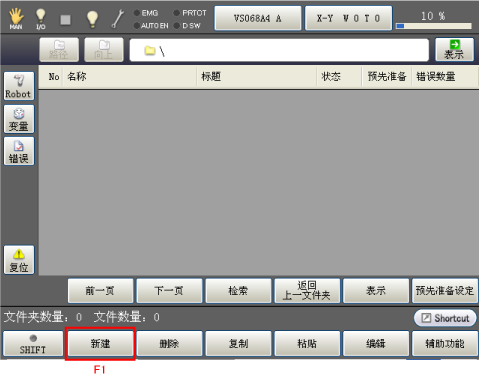Open the I/O lightbulb icon
This screenshot has height=375, width=479.
pos(40,19)
